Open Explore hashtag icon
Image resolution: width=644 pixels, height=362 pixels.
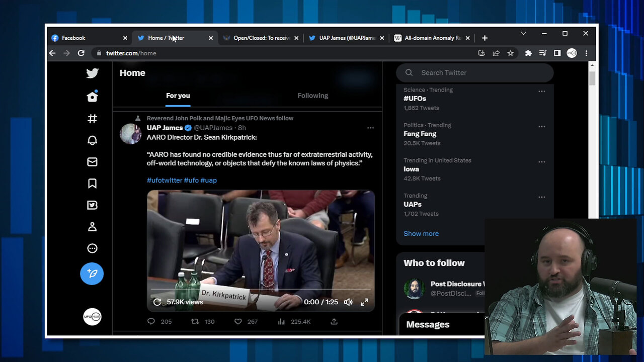coord(92,119)
